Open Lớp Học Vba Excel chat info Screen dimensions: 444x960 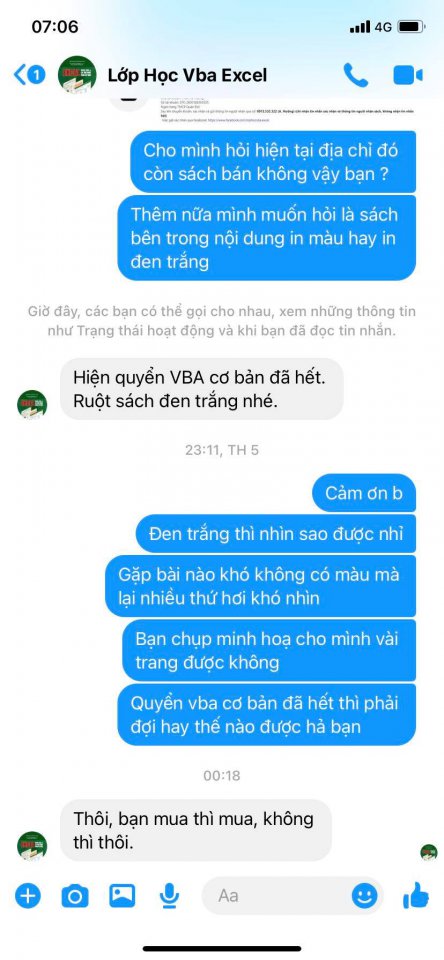tap(187, 75)
